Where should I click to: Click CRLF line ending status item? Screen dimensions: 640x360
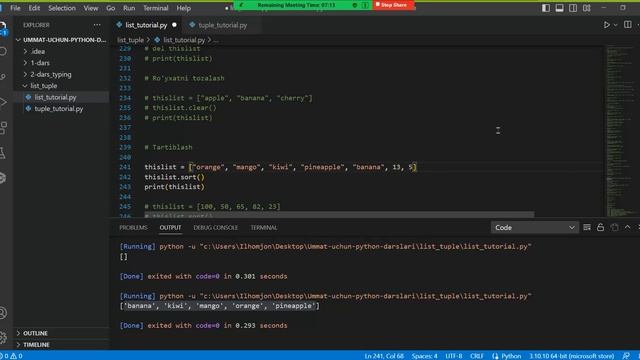coord(476,356)
